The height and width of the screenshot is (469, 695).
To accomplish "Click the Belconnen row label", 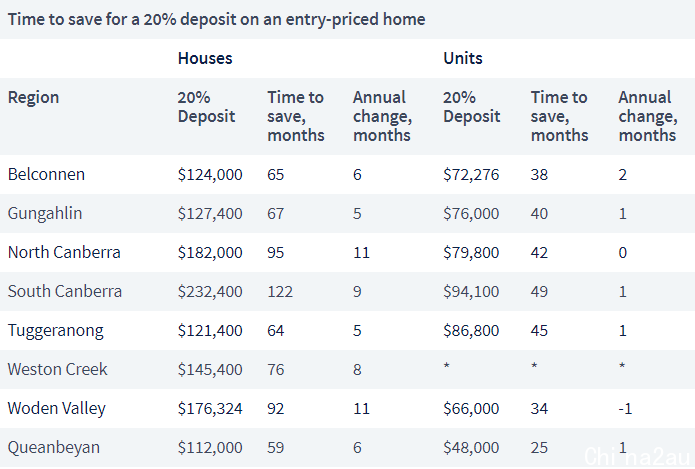I will 46,174.
